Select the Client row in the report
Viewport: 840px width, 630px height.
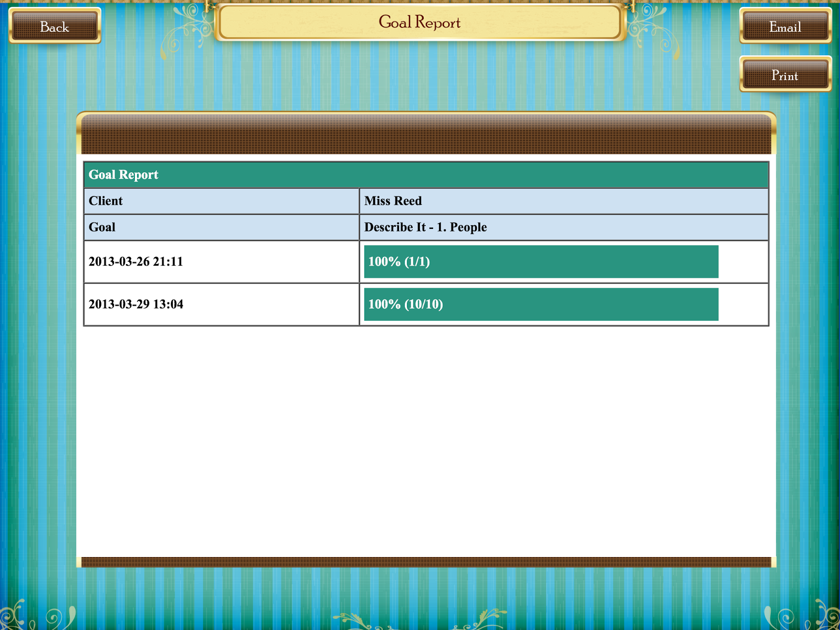(x=425, y=201)
